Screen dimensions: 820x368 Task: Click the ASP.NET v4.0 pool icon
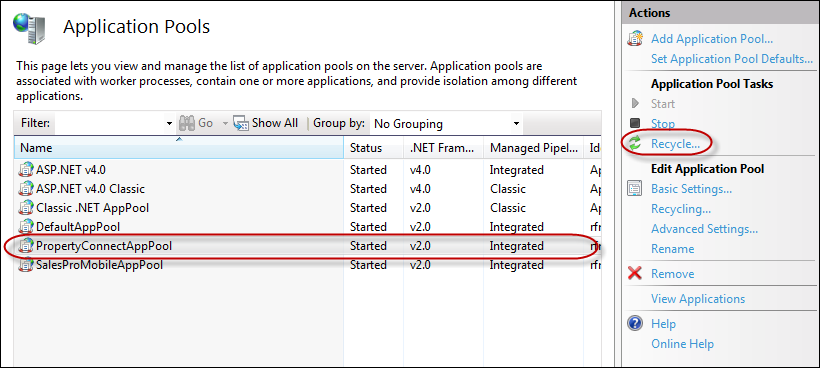click(x=26, y=170)
